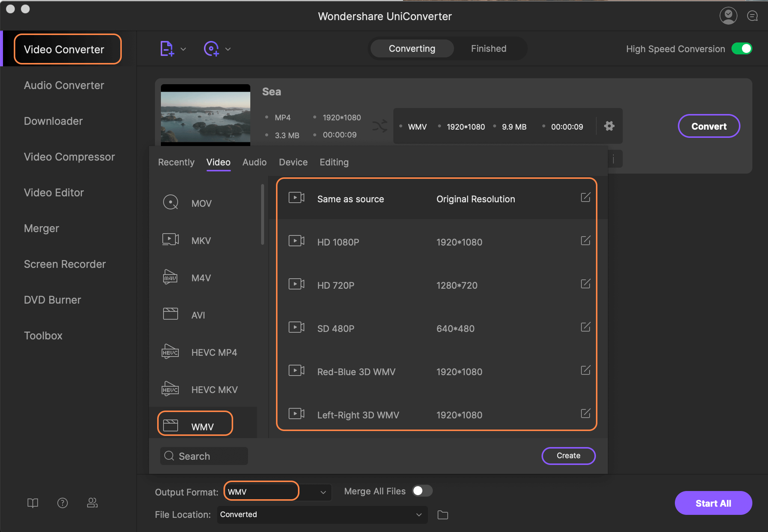This screenshot has height=532, width=768.
Task: Click the DVD Burner sidebar icon
Action: tap(53, 300)
